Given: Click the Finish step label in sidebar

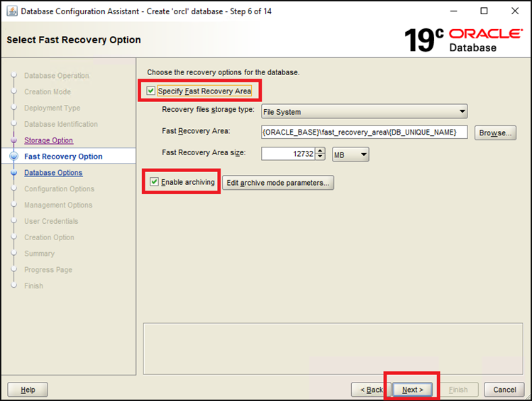Looking at the screenshot, I should click(x=33, y=286).
